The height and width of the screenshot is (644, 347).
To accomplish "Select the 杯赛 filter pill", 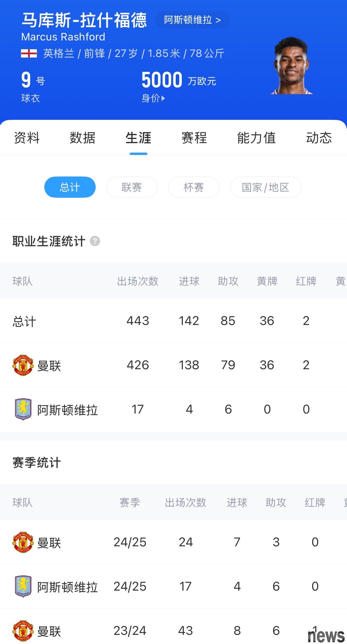I will click(x=194, y=187).
